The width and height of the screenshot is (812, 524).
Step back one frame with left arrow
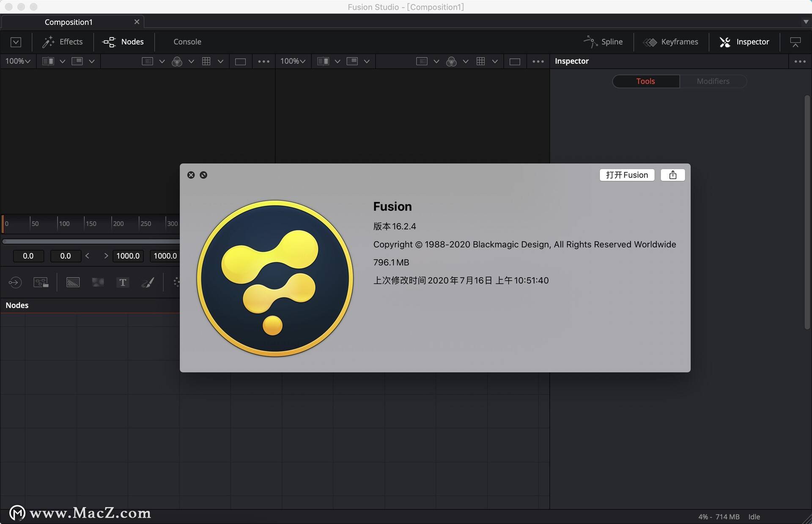coord(87,256)
